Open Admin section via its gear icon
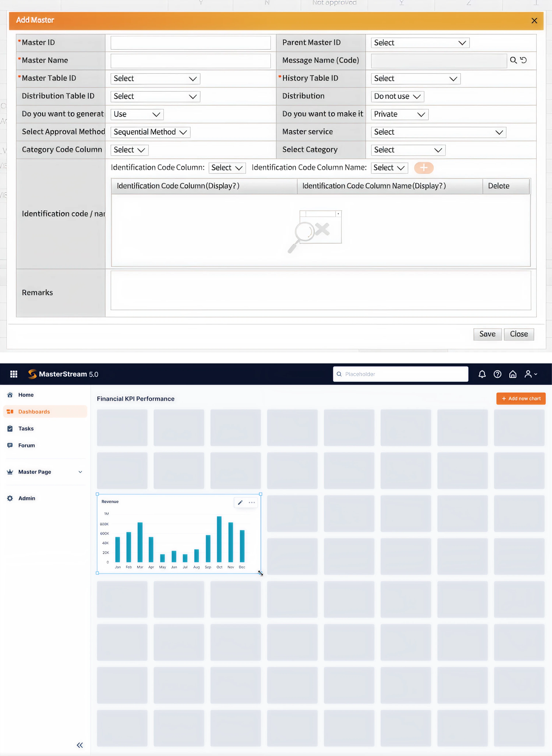Image resolution: width=552 pixels, height=756 pixels. coord(10,498)
